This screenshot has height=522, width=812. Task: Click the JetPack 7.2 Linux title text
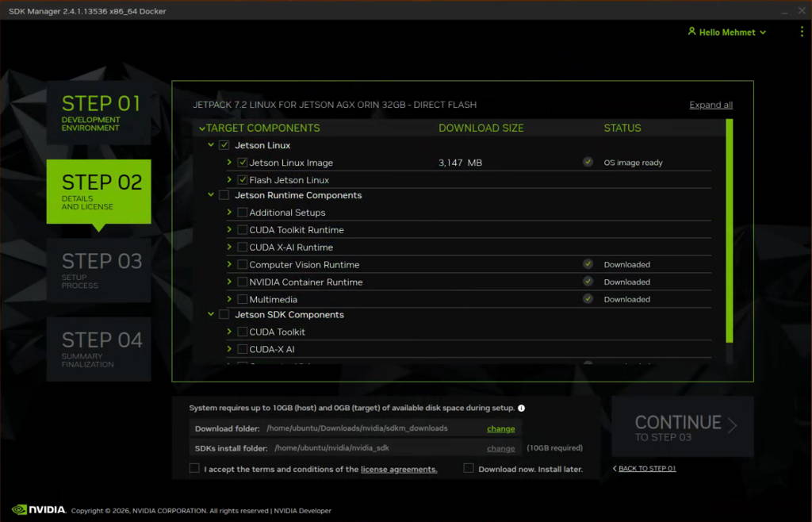point(335,105)
